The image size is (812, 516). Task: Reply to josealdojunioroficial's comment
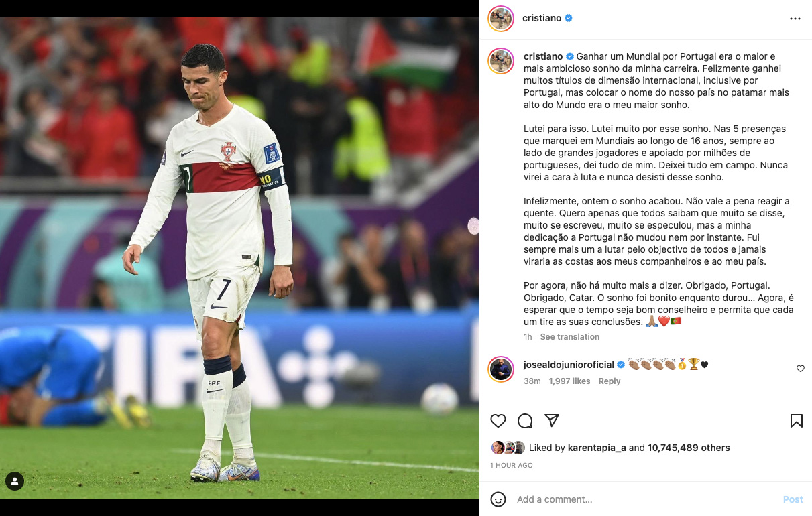coord(610,381)
